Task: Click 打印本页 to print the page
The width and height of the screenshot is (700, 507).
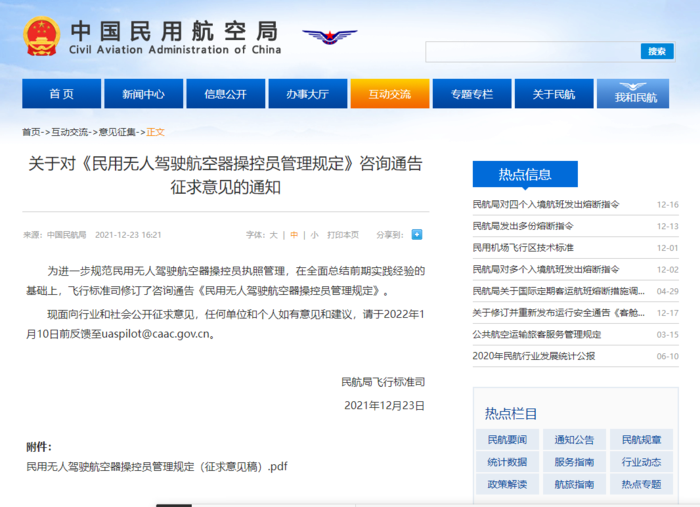Action: (343, 235)
